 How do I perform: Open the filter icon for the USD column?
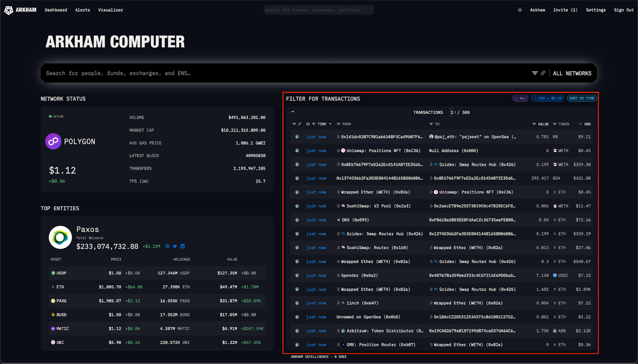pyautogui.click(x=580, y=124)
